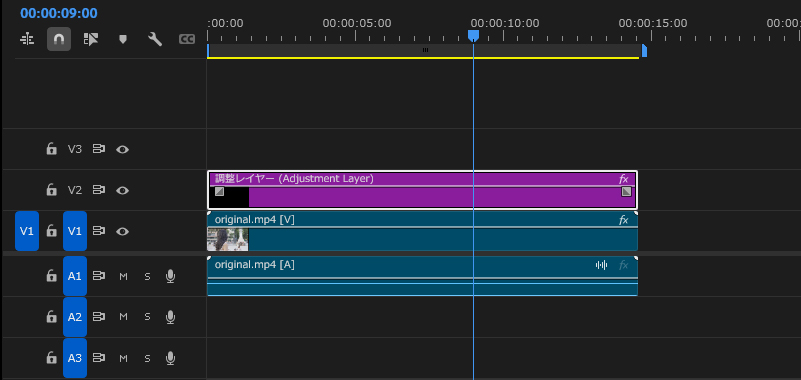This screenshot has height=380, width=801.
Task: Solo track A1
Action: pos(147,276)
